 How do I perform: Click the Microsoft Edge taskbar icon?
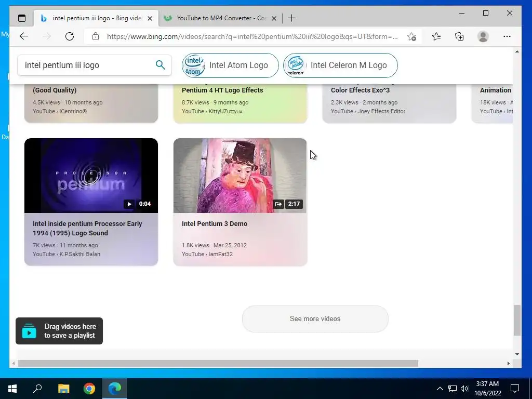[115, 389]
